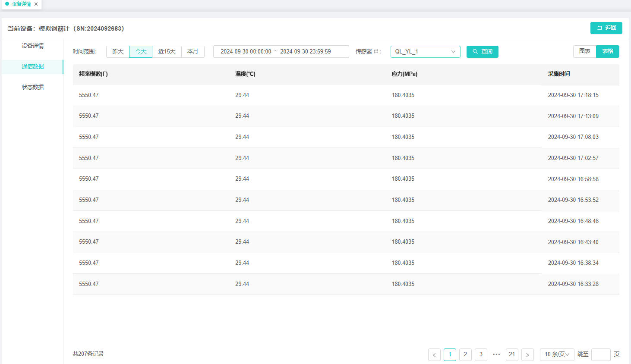Go to page 21 in pagination
The height and width of the screenshot is (364, 631).
click(512, 355)
